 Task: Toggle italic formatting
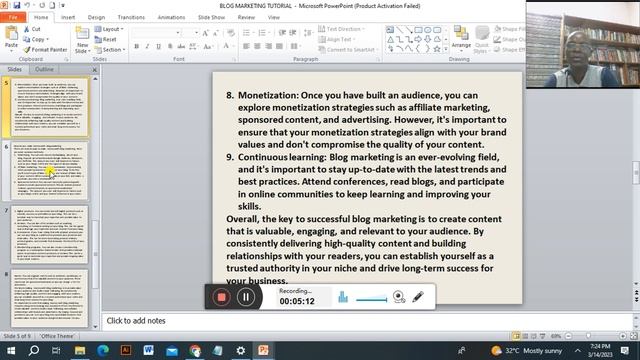(x=147, y=46)
